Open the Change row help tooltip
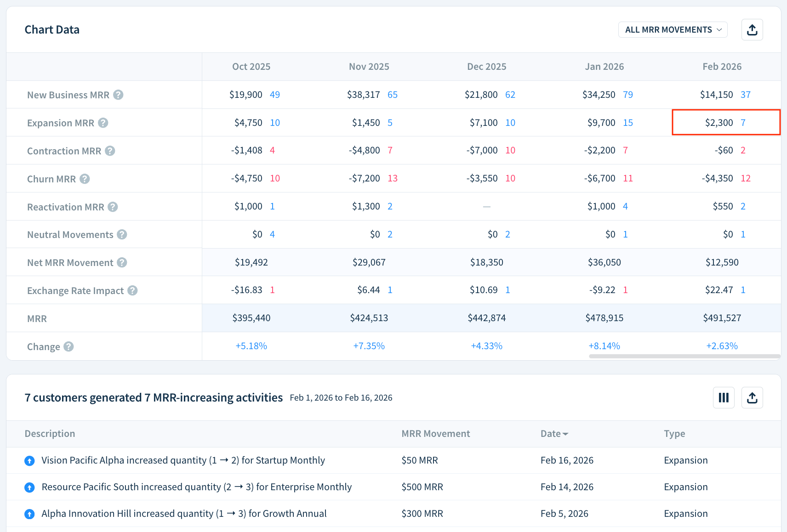Screen dimensions: 787x532 pos(69,347)
